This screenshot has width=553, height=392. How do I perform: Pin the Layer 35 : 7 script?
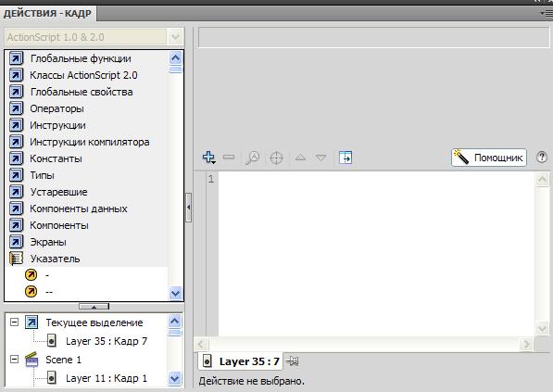coord(293,360)
